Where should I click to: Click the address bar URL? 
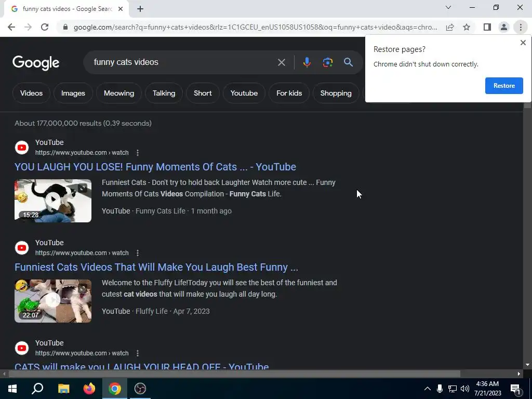[x=255, y=27]
